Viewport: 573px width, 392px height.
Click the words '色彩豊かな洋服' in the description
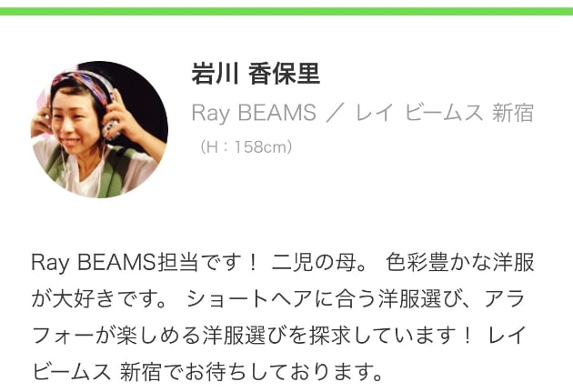click(459, 262)
